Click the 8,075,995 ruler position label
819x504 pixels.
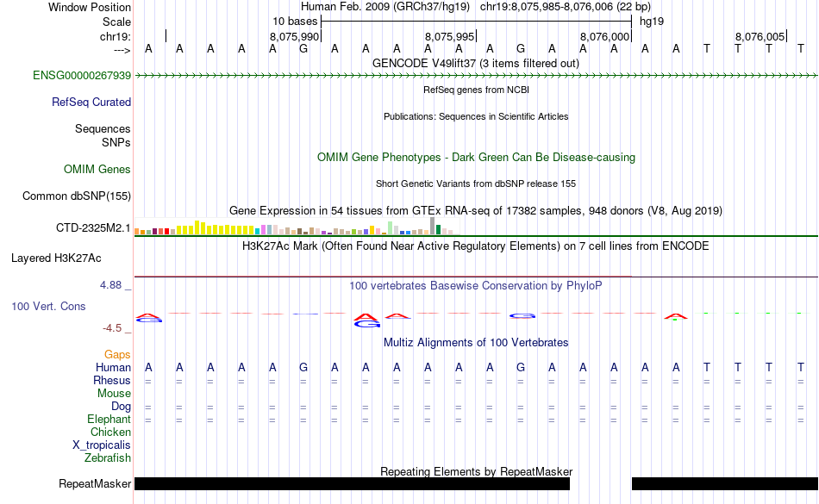tap(450, 36)
